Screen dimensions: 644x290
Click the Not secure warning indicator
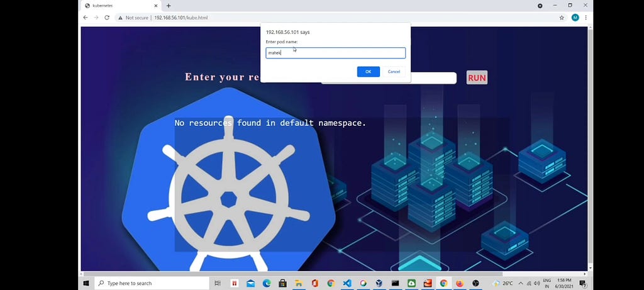[133, 18]
